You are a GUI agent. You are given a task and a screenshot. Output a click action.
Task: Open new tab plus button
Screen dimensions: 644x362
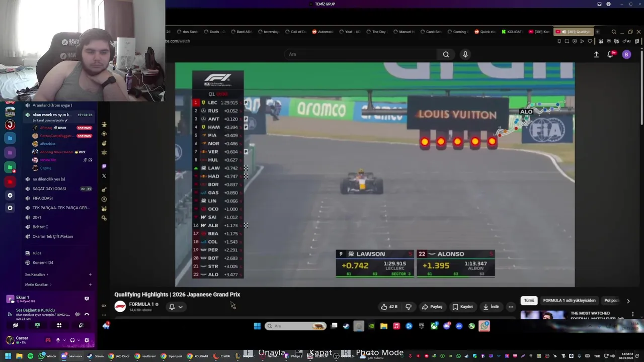click(x=598, y=32)
